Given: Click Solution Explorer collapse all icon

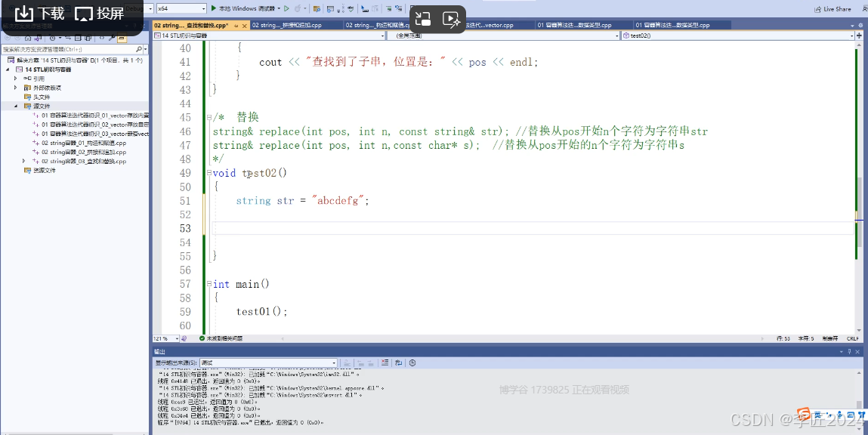Looking at the screenshot, I should [x=78, y=38].
